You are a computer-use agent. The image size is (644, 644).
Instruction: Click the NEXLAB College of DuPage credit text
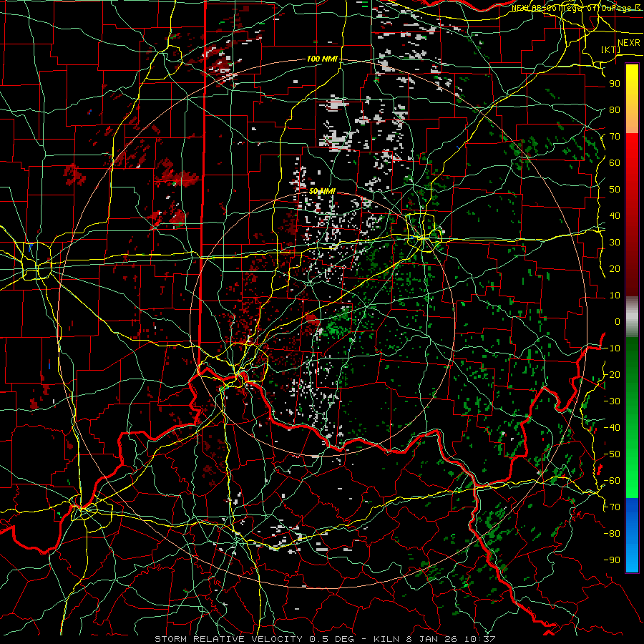575,8
